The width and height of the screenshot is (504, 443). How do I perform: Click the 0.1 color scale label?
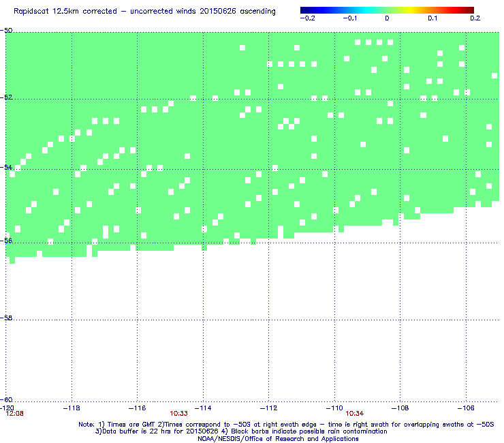coord(432,18)
